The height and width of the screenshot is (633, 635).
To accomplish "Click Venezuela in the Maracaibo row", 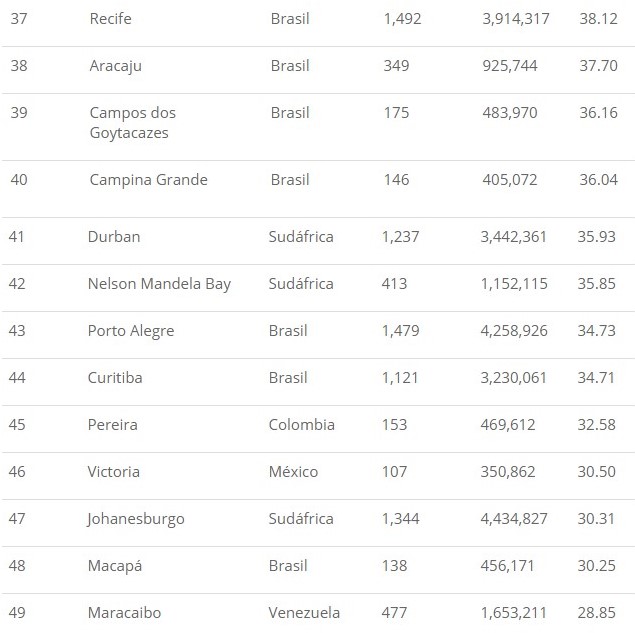I will pyautogui.click(x=304, y=613).
